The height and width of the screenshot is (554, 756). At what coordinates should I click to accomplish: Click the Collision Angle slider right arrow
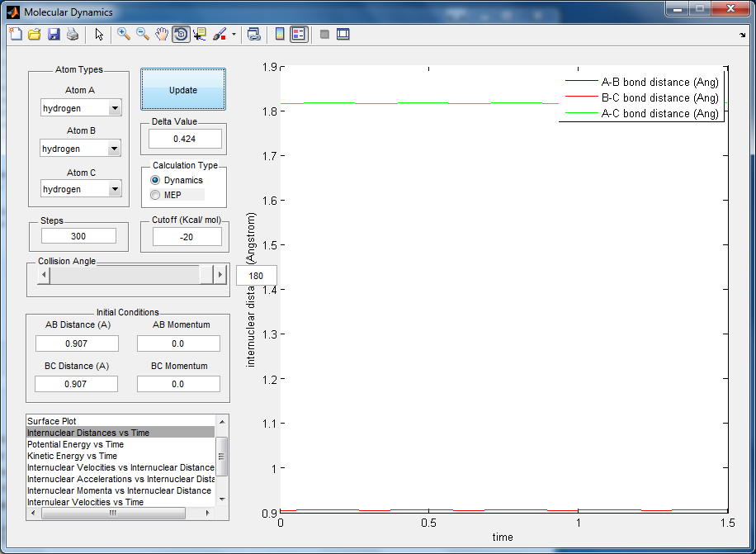[220, 275]
